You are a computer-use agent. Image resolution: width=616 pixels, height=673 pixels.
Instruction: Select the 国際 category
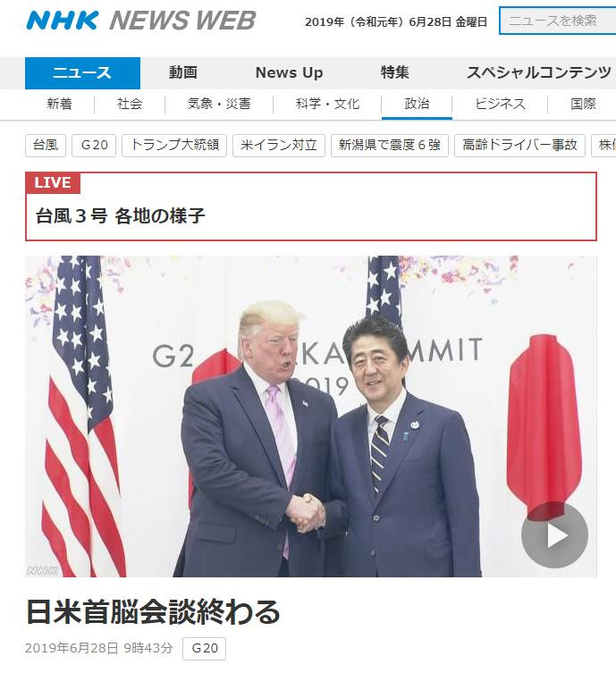pos(583,104)
